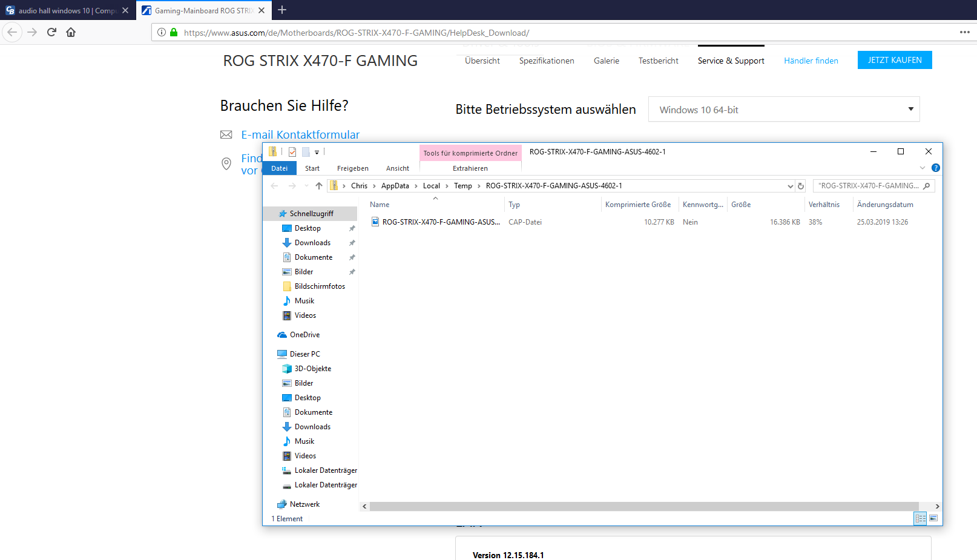Open Galerie page section
The height and width of the screenshot is (560, 977).
point(607,61)
